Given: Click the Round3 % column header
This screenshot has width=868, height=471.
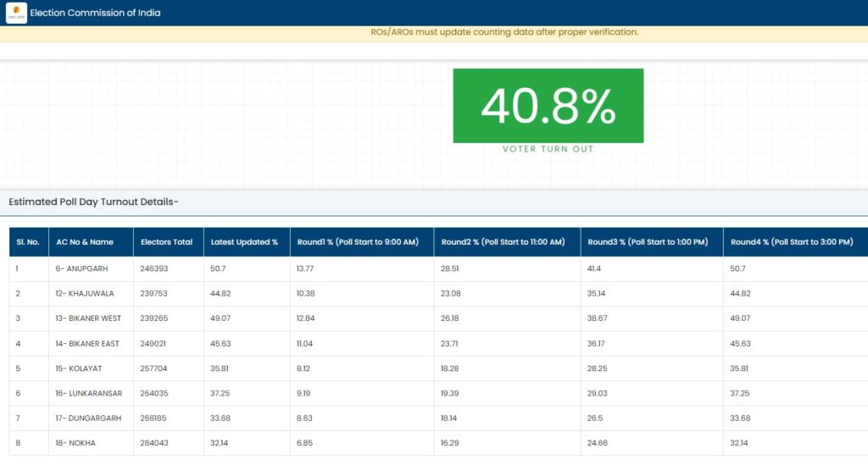Looking at the screenshot, I should 652,242.
